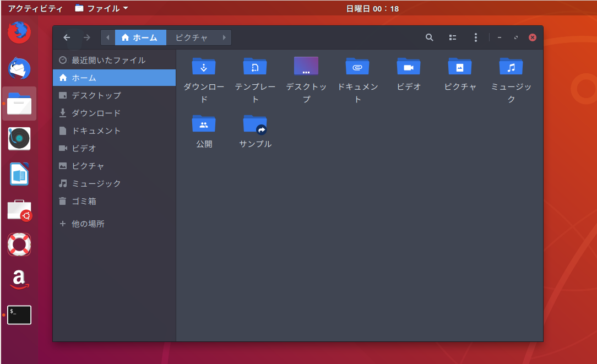Click the clock to open the calendar
The image size is (597, 364).
372,8
